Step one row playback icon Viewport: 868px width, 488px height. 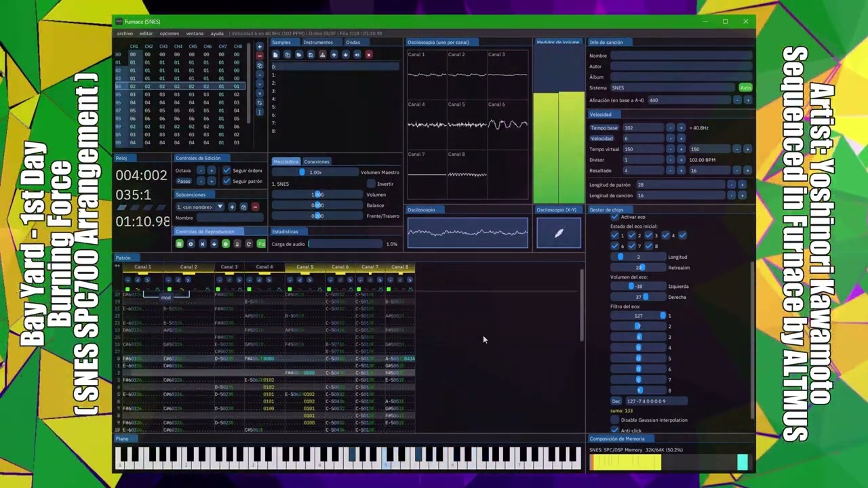click(214, 244)
